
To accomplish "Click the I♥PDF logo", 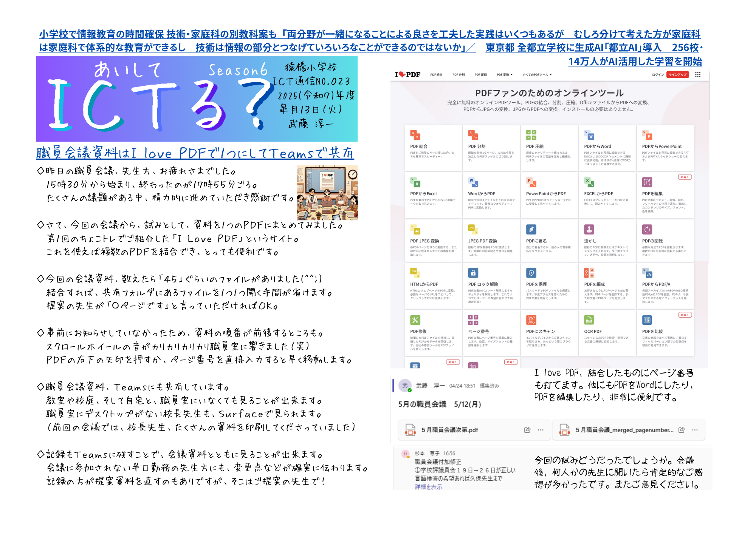I will click(407, 74).
